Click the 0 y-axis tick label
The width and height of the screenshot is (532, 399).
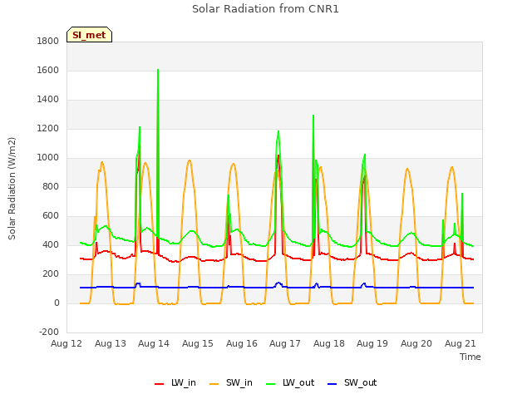point(57,303)
